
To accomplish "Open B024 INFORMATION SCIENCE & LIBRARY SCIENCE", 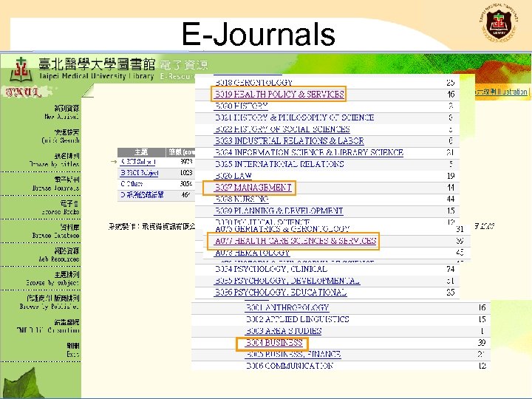I will (309, 152).
